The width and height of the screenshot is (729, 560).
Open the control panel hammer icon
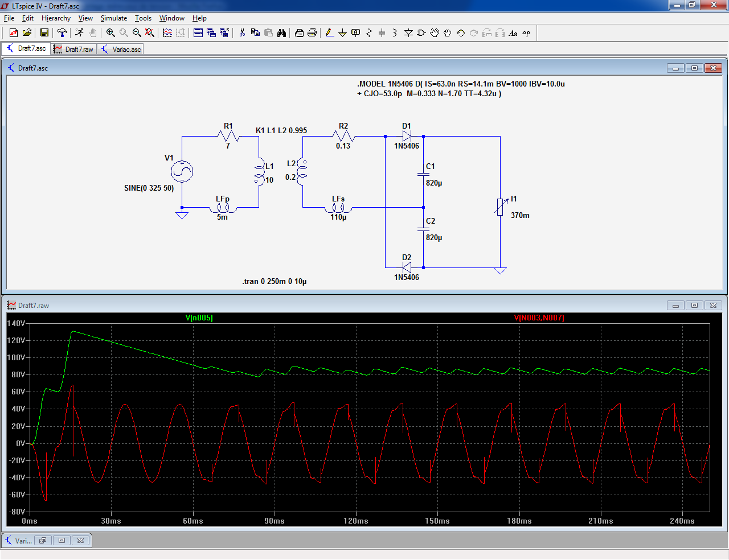62,33
